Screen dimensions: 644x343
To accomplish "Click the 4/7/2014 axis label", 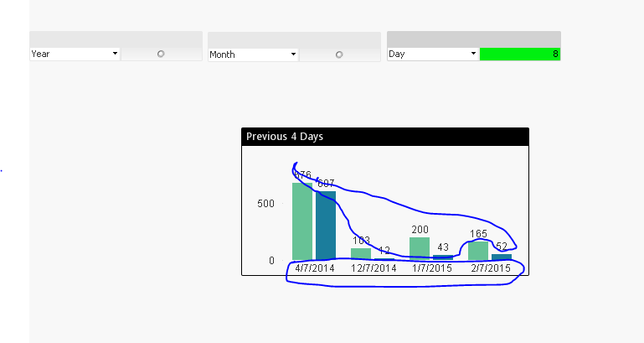I will pos(315,268).
